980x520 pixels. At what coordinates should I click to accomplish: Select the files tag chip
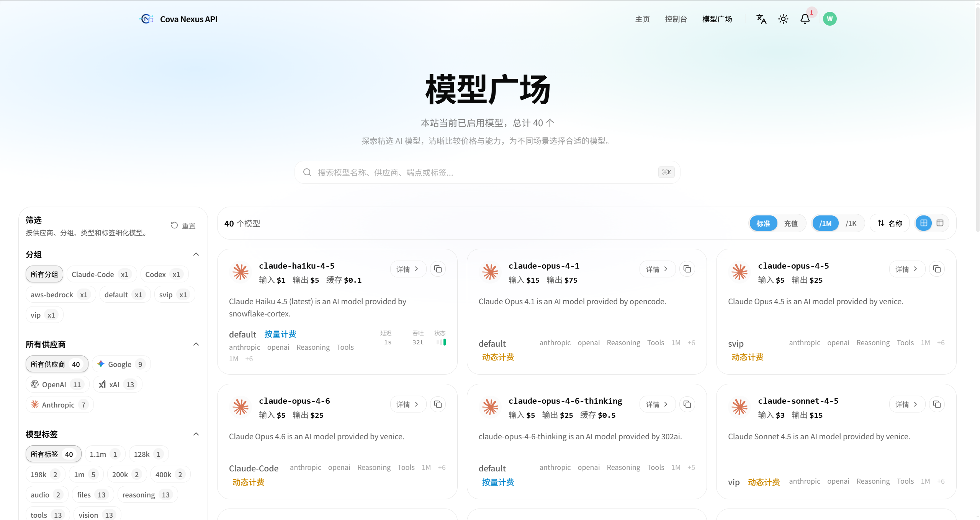93,495
